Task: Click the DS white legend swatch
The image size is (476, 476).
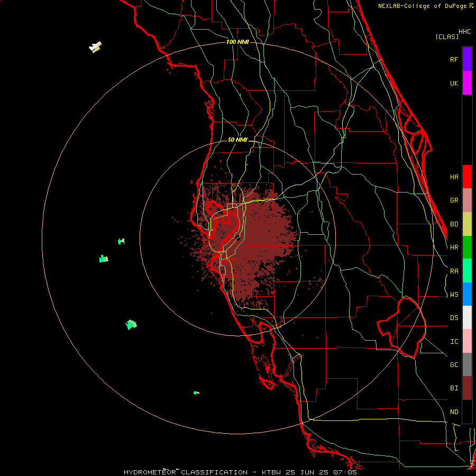Action: pos(467,317)
